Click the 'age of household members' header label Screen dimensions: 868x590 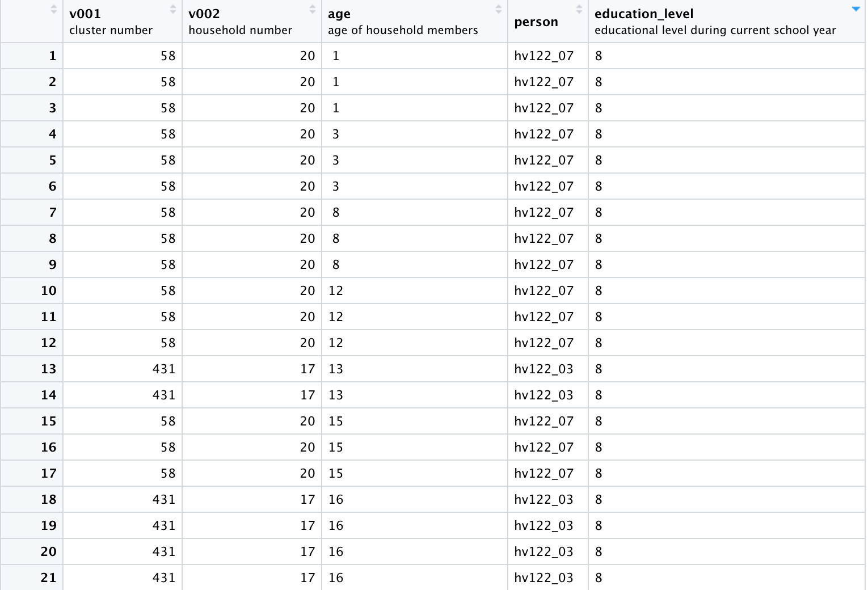pos(403,30)
